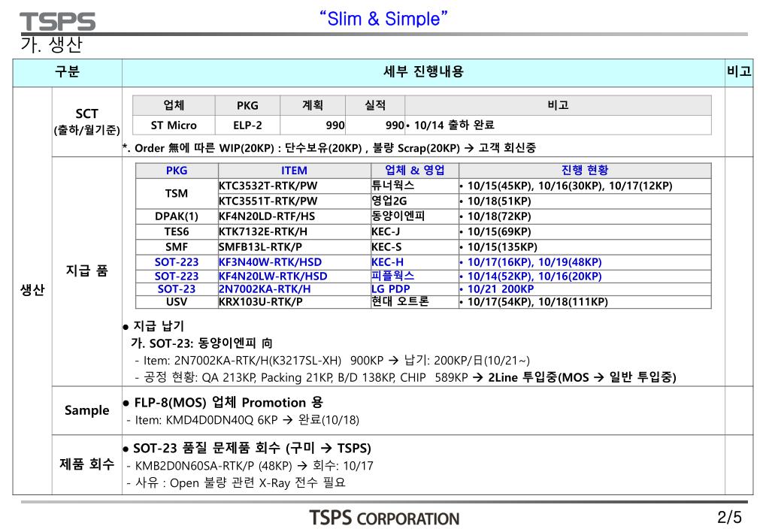Click the 10/17(54KP), 10/18(111KP) status cell
This screenshot has width=769, height=532.
point(585,302)
